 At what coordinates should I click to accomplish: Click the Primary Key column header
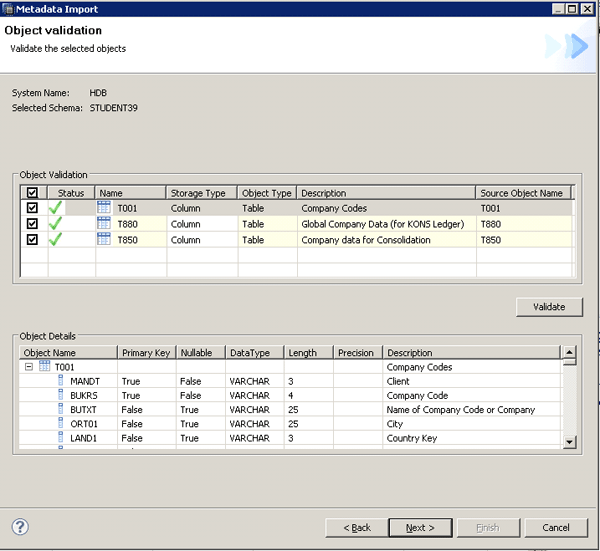pos(145,353)
